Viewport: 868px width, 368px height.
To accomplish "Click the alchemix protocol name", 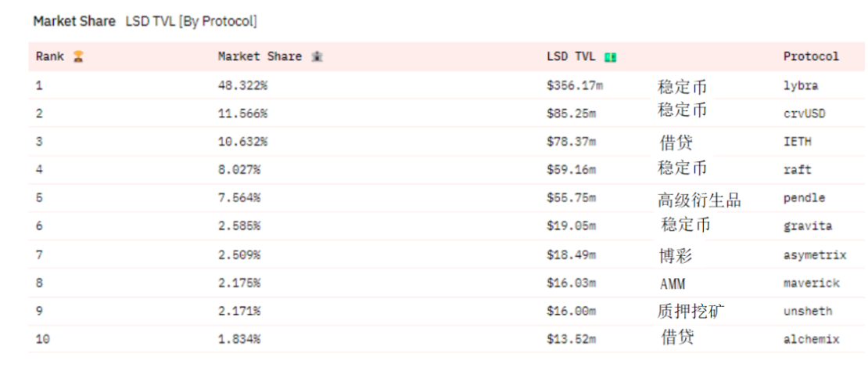I will coord(811,339).
